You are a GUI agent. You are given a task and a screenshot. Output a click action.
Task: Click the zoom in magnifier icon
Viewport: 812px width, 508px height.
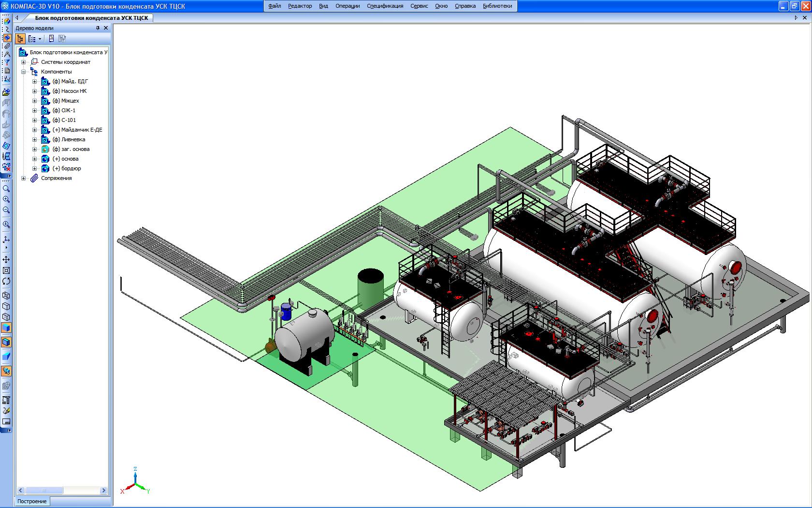[x=6, y=199]
